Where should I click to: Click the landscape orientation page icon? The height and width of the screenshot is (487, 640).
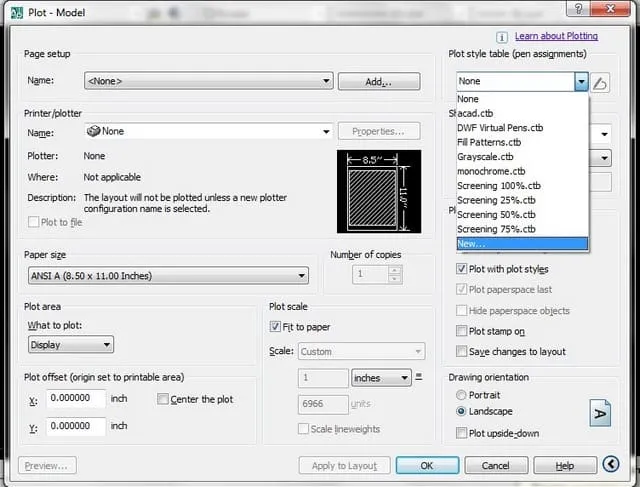pos(600,413)
